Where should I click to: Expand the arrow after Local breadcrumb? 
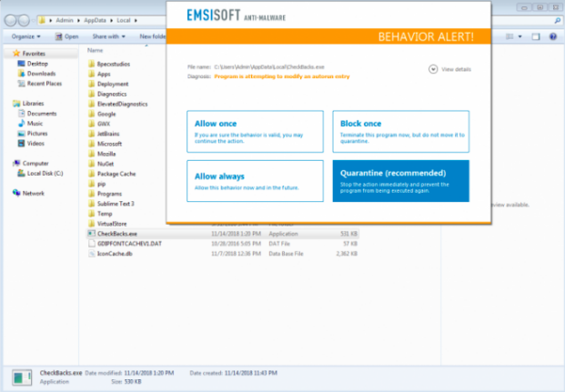[x=136, y=21]
